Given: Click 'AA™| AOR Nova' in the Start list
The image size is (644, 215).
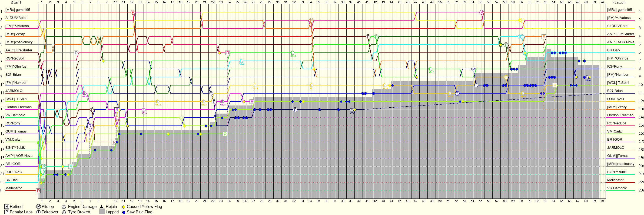Looking at the screenshot, I should [x=19, y=156].
